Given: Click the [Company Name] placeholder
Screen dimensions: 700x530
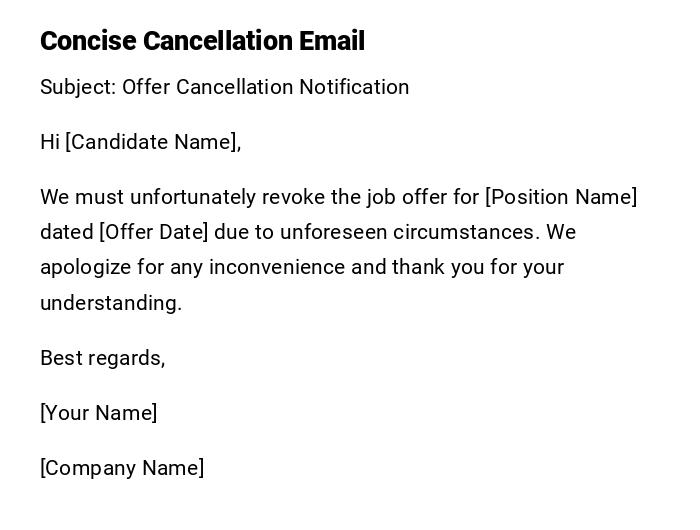Looking at the screenshot, I should point(122,468).
